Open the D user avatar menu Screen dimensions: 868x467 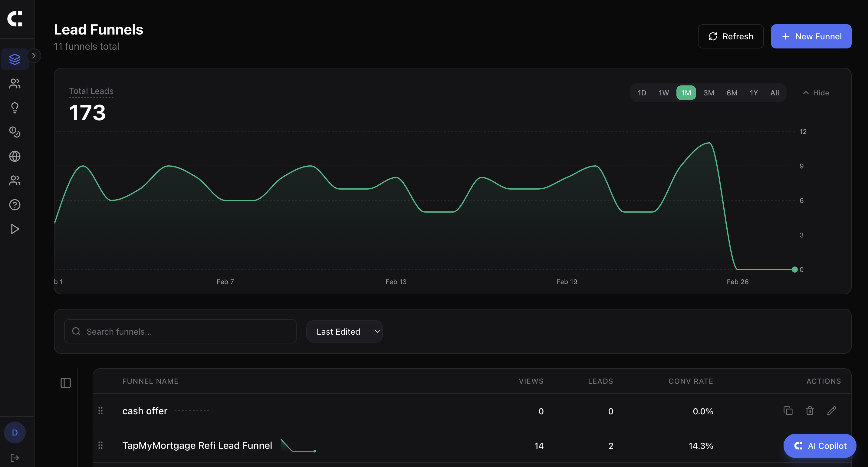tap(15, 432)
